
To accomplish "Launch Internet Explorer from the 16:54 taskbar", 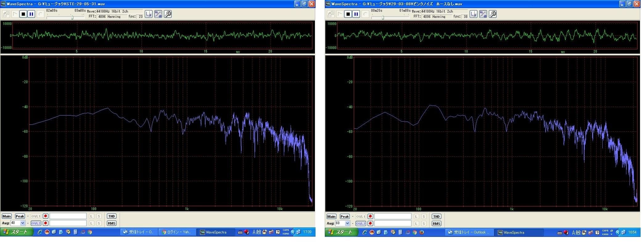I will click(365, 232).
